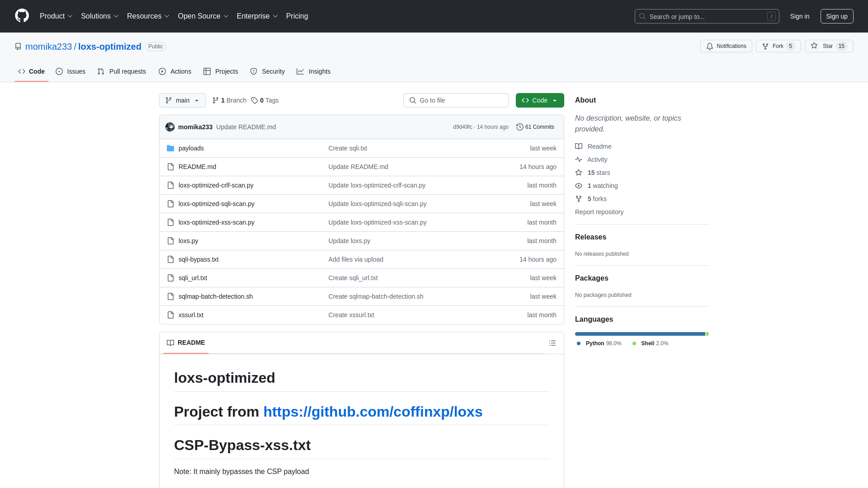
Task: Switch to the Issues tab
Action: 71,71
